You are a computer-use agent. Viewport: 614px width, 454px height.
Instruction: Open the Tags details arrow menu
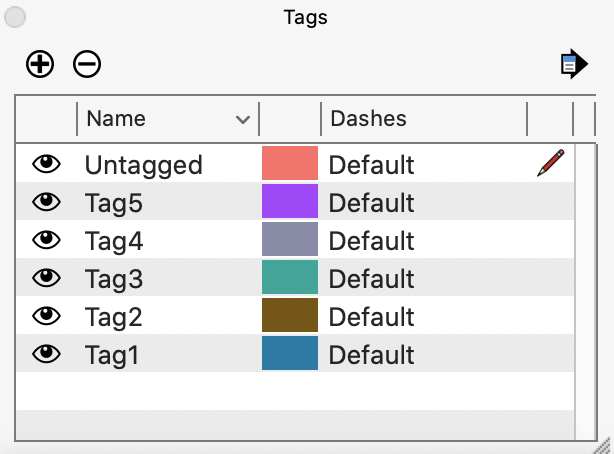tap(573, 65)
